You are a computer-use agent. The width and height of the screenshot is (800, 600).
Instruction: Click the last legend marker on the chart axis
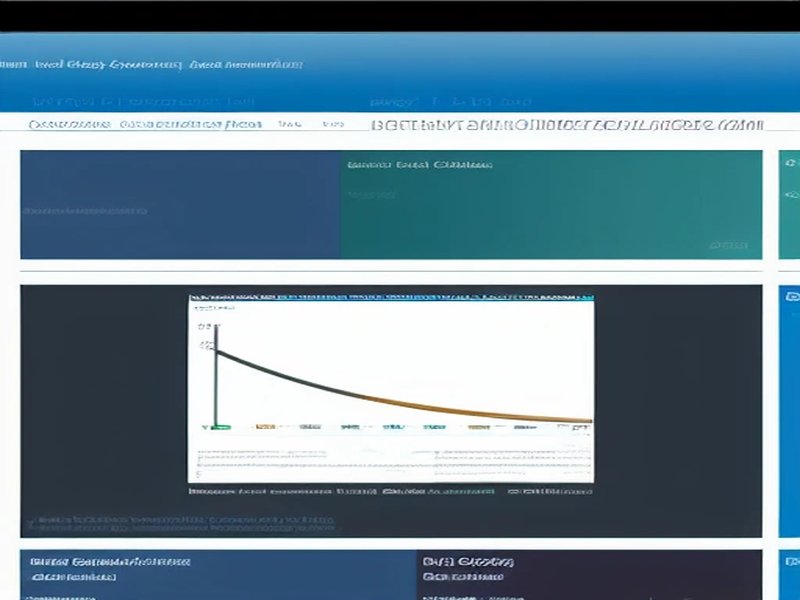coord(578,427)
